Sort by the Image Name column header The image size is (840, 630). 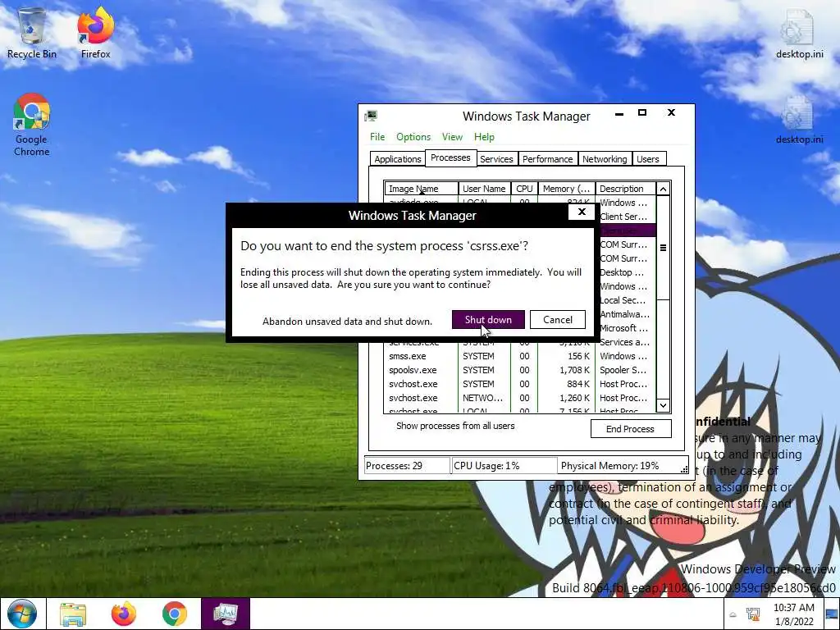[421, 189]
